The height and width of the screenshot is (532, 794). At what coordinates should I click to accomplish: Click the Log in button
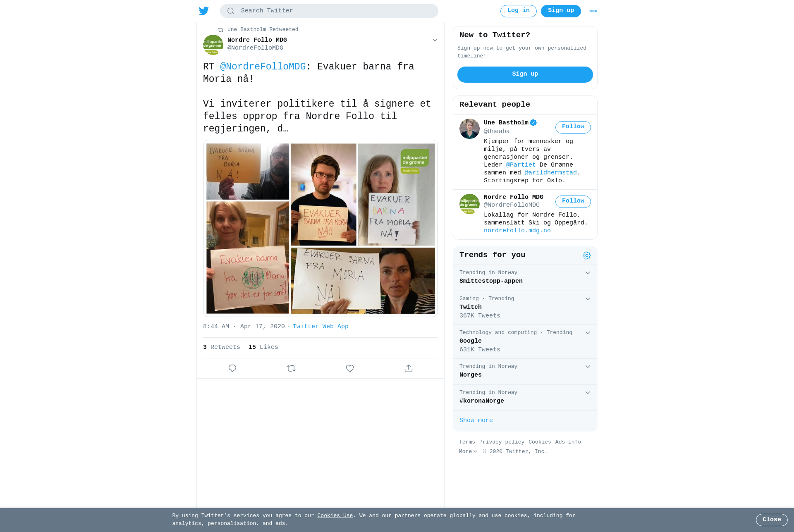(519, 11)
